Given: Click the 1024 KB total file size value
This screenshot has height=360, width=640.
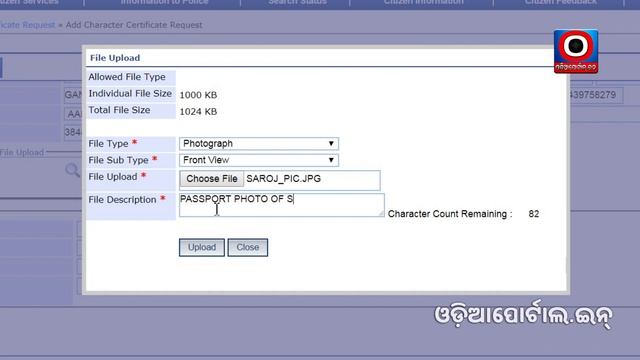Looking at the screenshot, I should pyautogui.click(x=198, y=112).
